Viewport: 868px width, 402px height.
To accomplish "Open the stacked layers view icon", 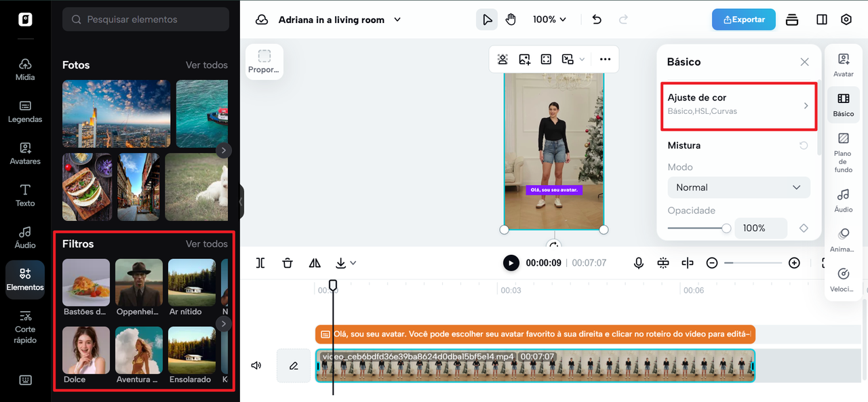I will click(792, 20).
